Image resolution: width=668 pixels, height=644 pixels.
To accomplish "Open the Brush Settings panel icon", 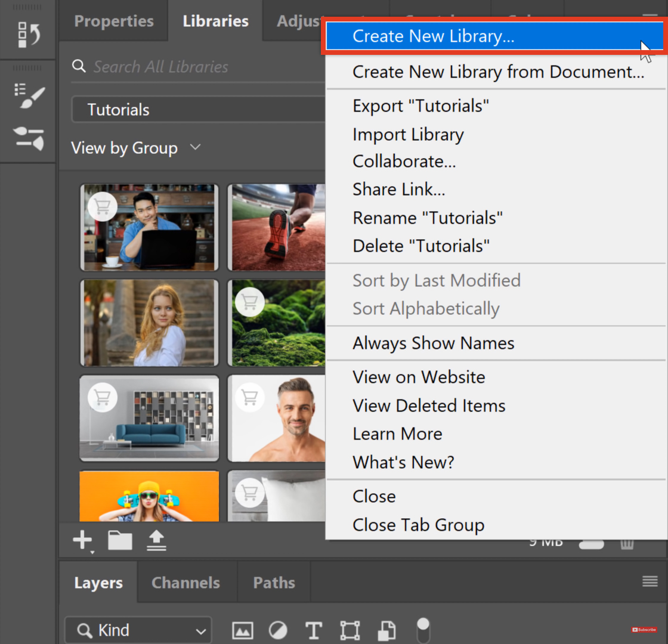I will coord(29,96).
